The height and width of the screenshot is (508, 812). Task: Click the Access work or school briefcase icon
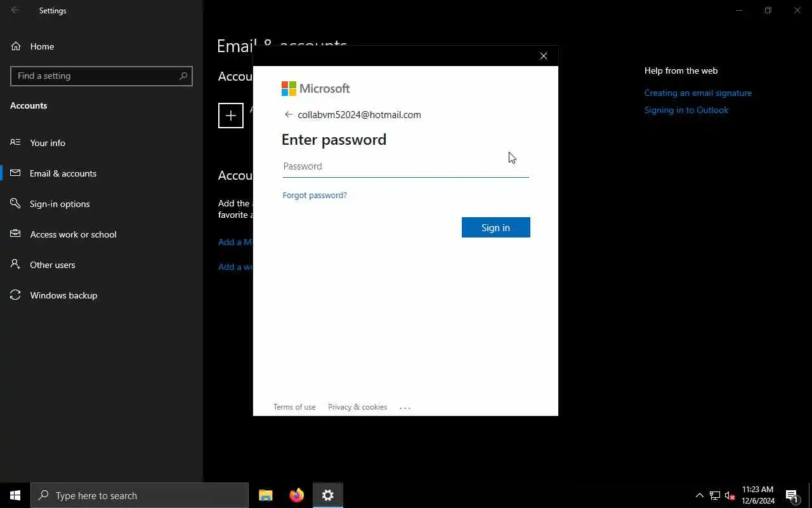coord(15,234)
